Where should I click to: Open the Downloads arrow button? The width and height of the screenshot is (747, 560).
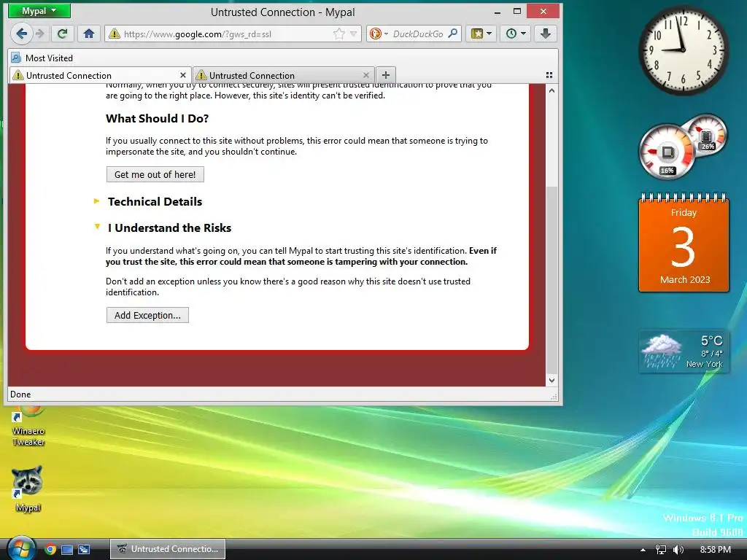pyautogui.click(x=546, y=34)
